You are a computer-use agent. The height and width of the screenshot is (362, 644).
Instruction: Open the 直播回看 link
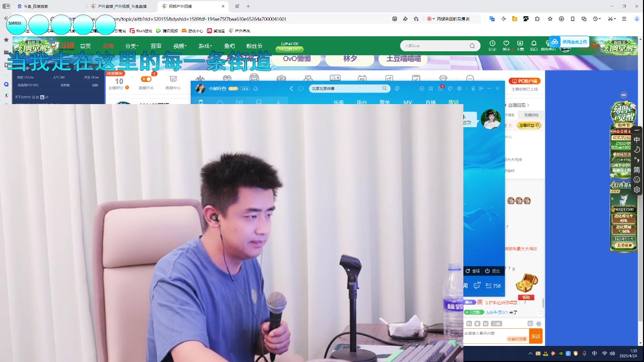point(518,105)
